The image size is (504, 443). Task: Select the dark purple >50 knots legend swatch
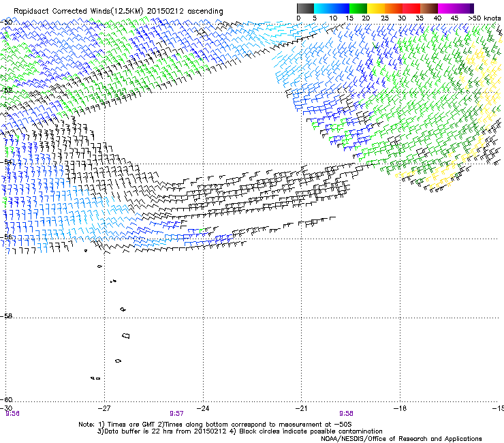click(472, 8)
